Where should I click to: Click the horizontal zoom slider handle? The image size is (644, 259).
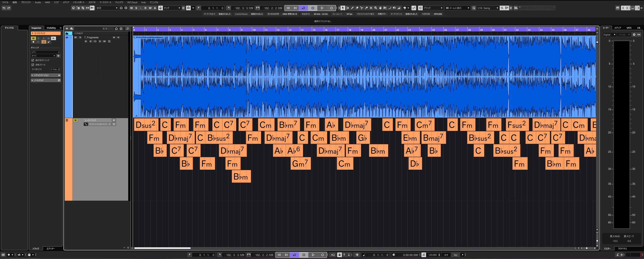587,248
